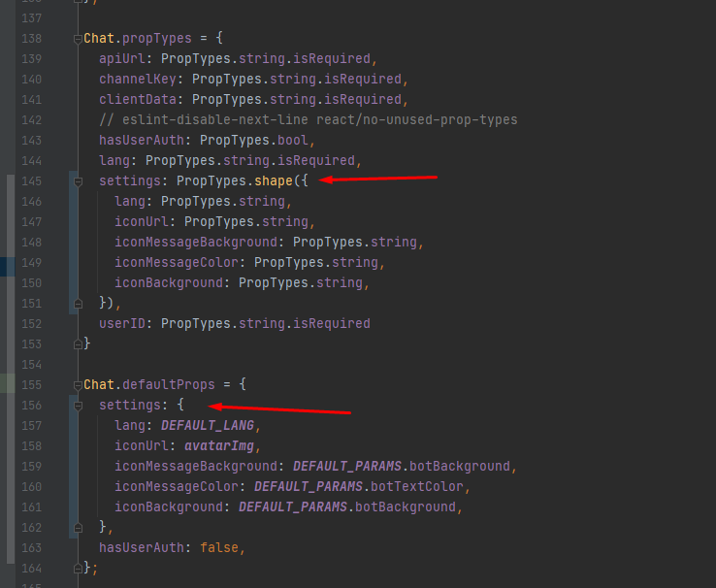Screen dimensions: 716x588
Task: Click 'lang' property on line 146
Action: click(130, 201)
